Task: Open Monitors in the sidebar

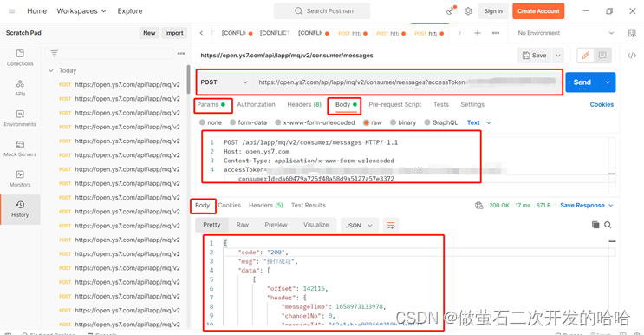Action: (20, 179)
